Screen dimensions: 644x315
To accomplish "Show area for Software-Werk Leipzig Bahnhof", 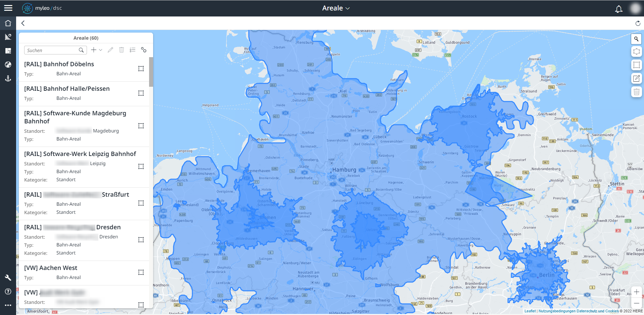I will 141,166.
